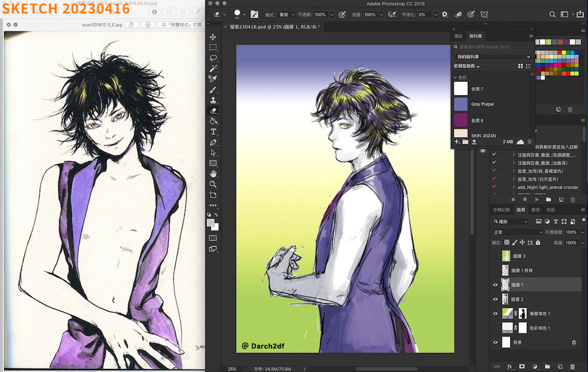Viewport: 588px width, 372px height.
Task: Open brush preset picker dropdown
Action: [x=245, y=14]
